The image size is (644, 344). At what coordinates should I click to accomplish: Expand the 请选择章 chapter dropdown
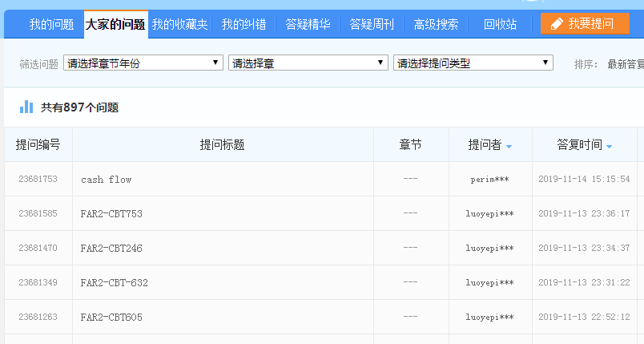coord(308,63)
